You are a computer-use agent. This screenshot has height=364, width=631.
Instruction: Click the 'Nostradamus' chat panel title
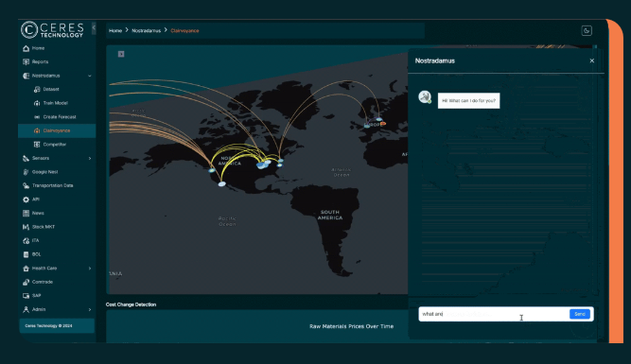pos(435,61)
